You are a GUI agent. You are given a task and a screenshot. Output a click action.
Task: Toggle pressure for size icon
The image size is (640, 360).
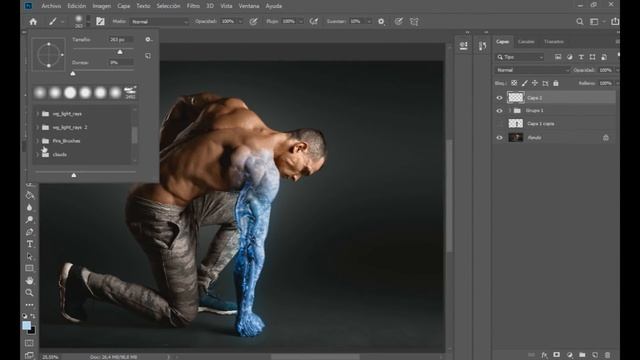(399, 22)
